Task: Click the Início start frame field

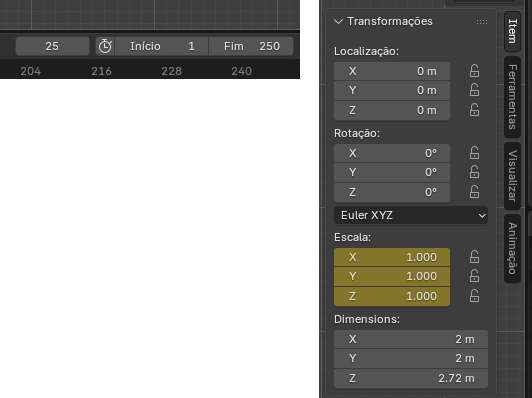Action: [162, 46]
